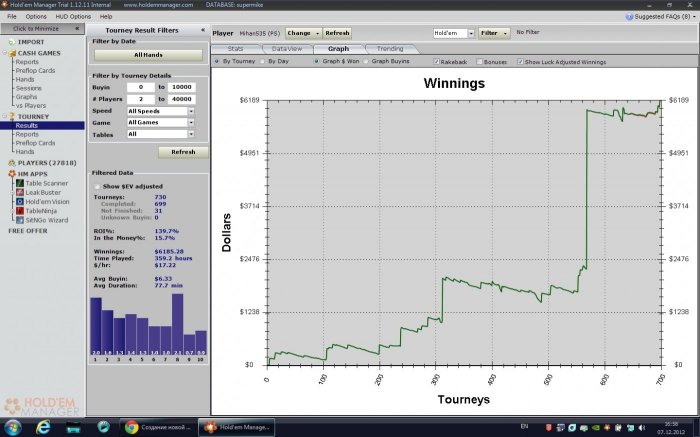Switch to the Stats tab
The width and height of the screenshot is (700, 437).
click(x=235, y=49)
